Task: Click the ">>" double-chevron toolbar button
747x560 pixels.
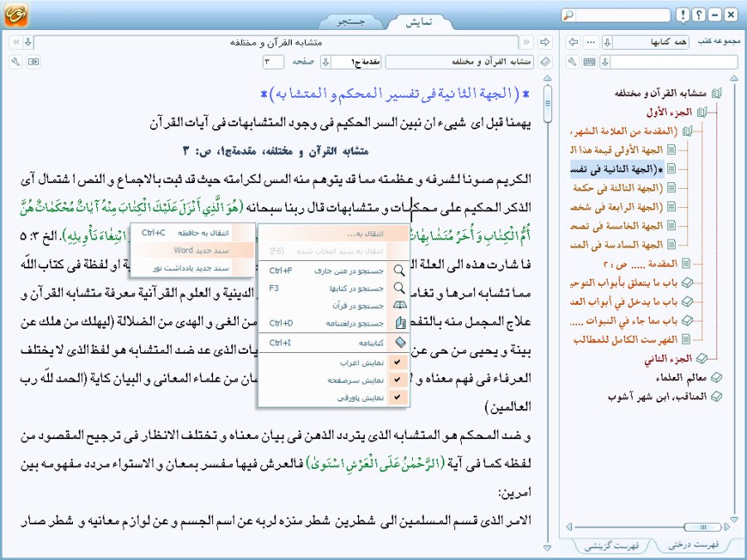Action: (x=526, y=42)
